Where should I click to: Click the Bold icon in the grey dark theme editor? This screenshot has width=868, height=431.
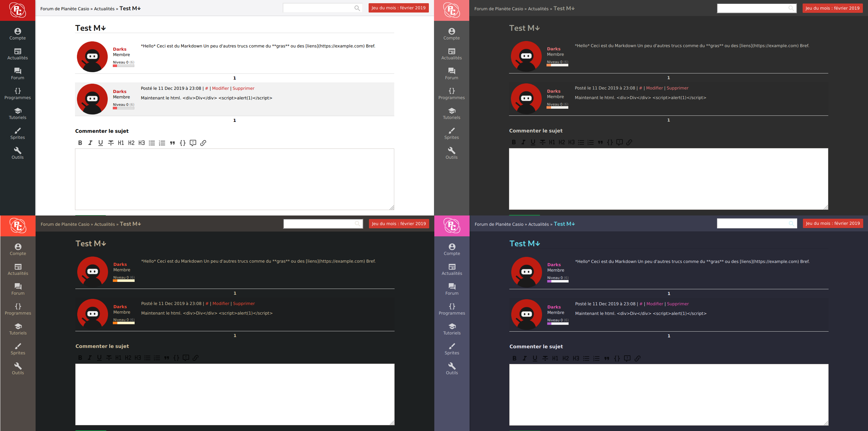pyautogui.click(x=514, y=142)
